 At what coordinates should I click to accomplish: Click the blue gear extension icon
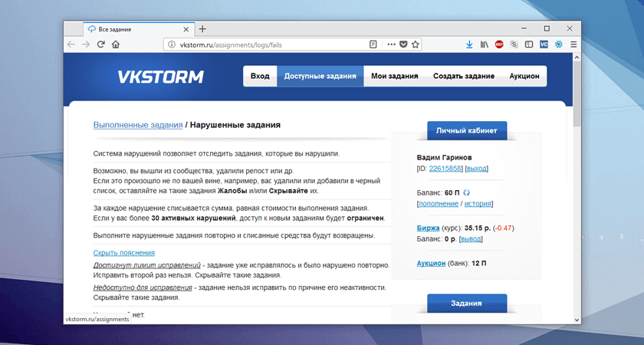click(x=559, y=44)
